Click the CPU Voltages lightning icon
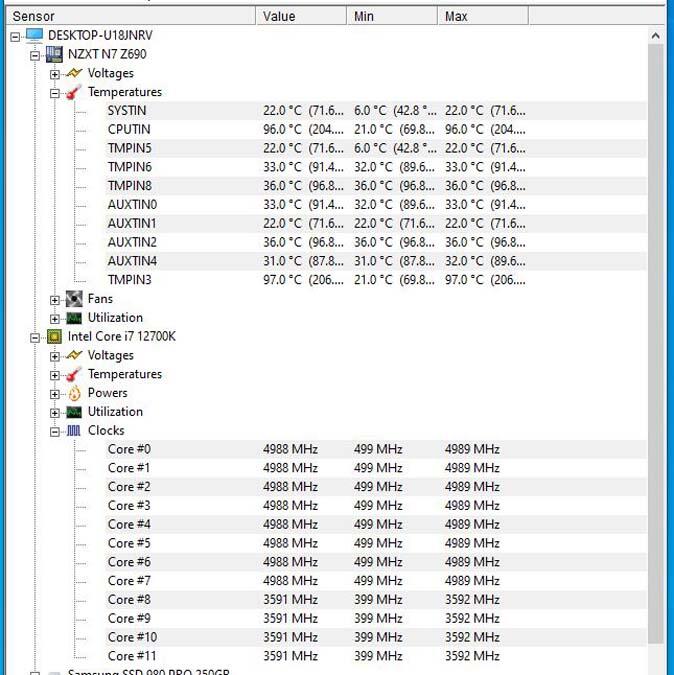 click(x=74, y=356)
